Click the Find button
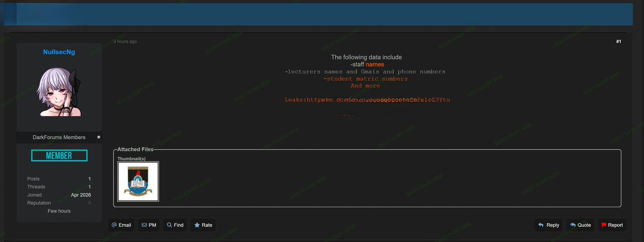The width and height of the screenshot is (644, 242). tap(175, 225)
